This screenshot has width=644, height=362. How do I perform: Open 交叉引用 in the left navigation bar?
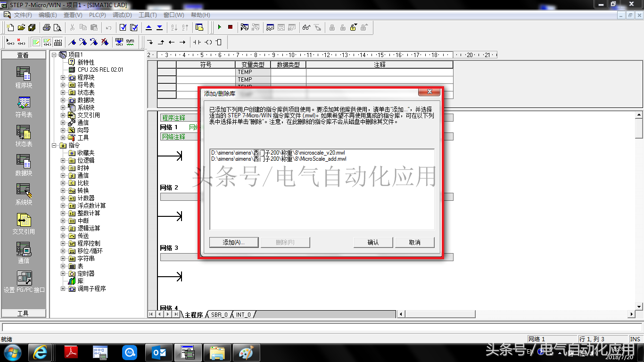point(24,224)
